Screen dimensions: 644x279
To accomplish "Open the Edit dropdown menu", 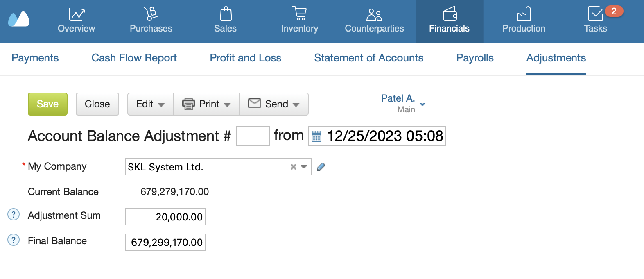I will (x=150, y=104).
